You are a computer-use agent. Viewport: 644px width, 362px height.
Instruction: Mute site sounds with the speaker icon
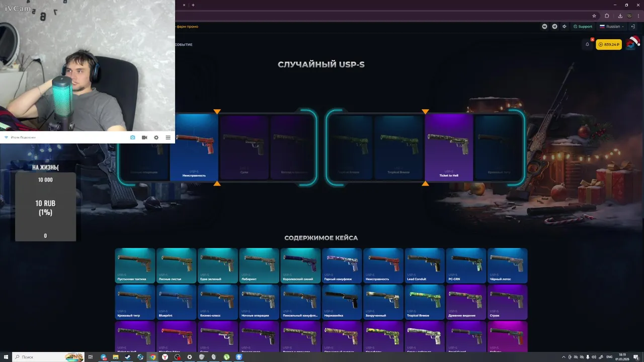pyautogui.click(x=565, y=27)
